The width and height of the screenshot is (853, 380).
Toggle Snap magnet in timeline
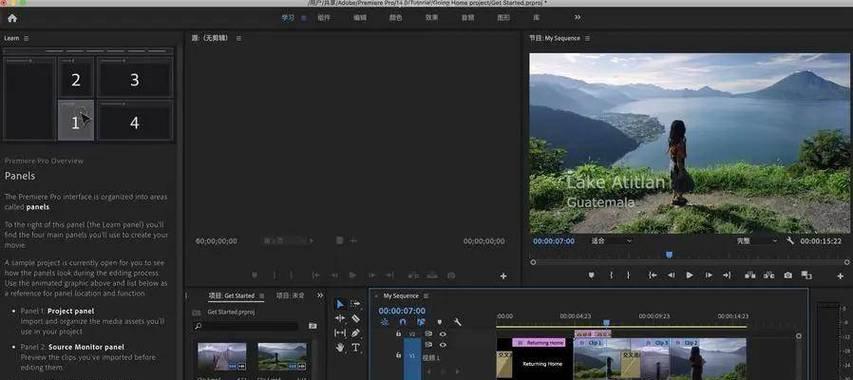tap(403, 322)
